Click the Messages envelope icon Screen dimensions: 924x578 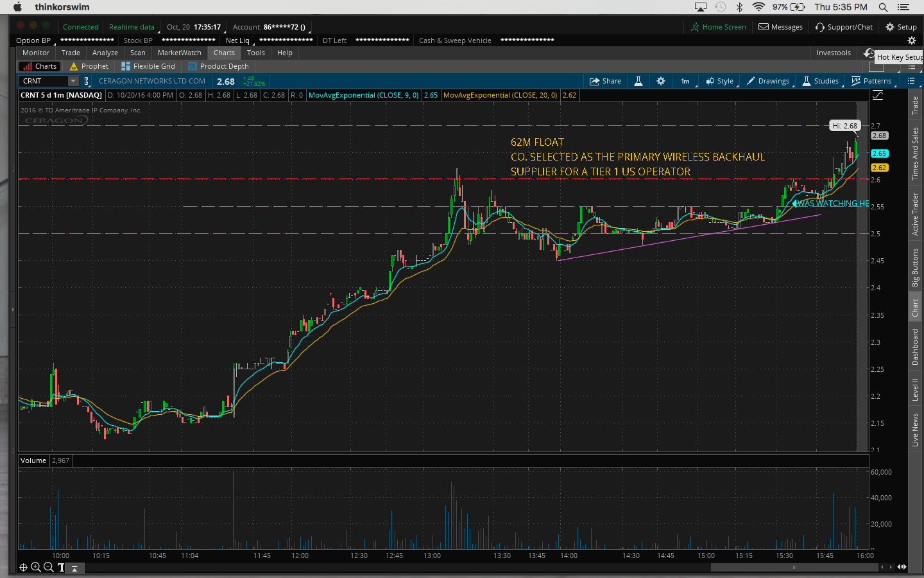(764, 27)
